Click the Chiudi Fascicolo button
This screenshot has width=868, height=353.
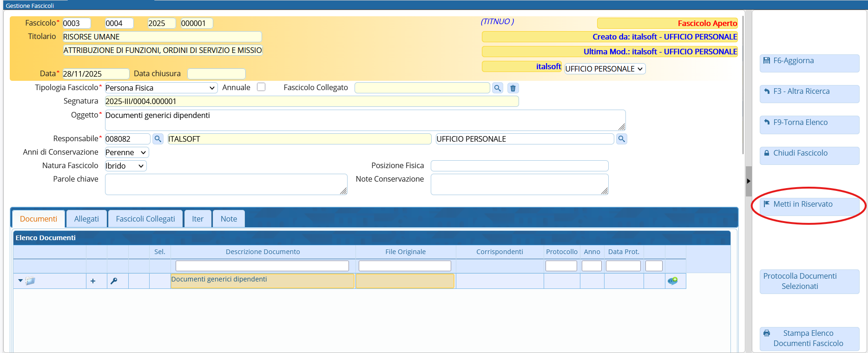pyautogui.click(x=809, y=153)
